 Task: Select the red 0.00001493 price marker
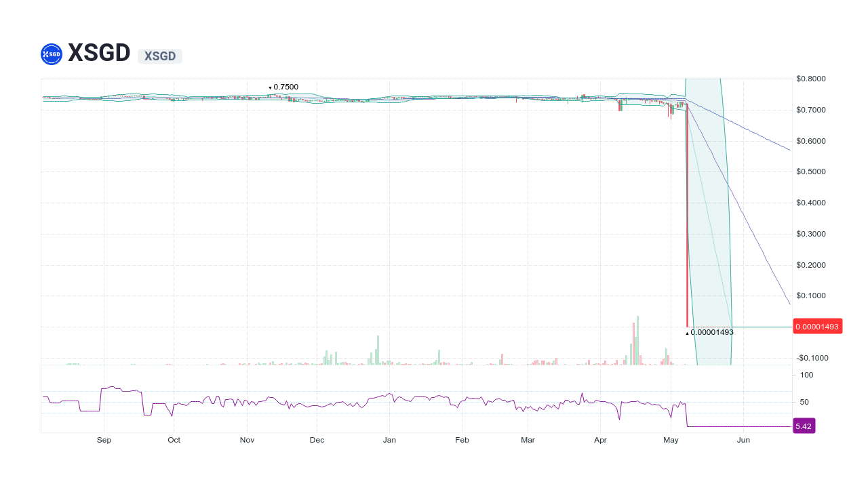[x=817, y=326]
